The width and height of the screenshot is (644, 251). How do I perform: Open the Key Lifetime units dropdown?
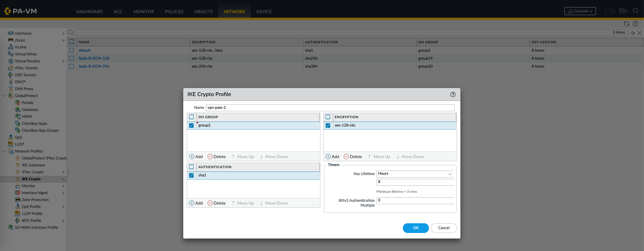pyautogui.click(x=415, y=174)
